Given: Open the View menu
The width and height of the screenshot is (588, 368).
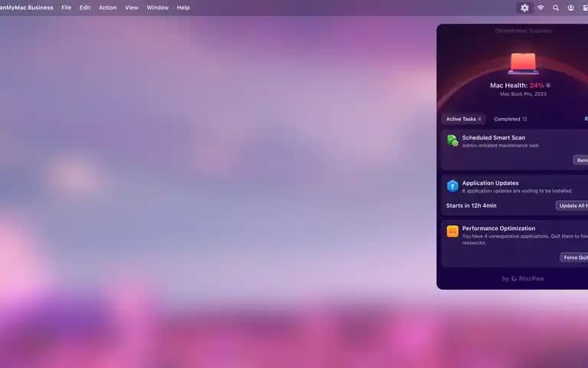Looking at the screenshot, I should click(x=132, y=8).
